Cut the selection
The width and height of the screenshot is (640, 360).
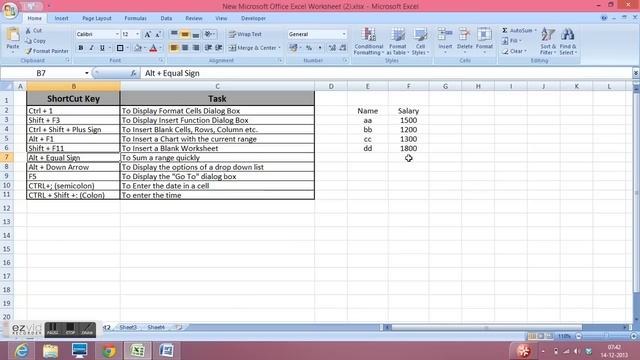(33, 31)
